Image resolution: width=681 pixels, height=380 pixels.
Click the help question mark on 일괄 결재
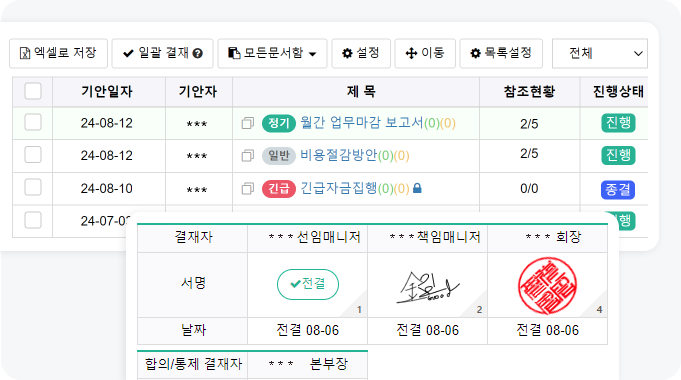click(x=198, y=53)
